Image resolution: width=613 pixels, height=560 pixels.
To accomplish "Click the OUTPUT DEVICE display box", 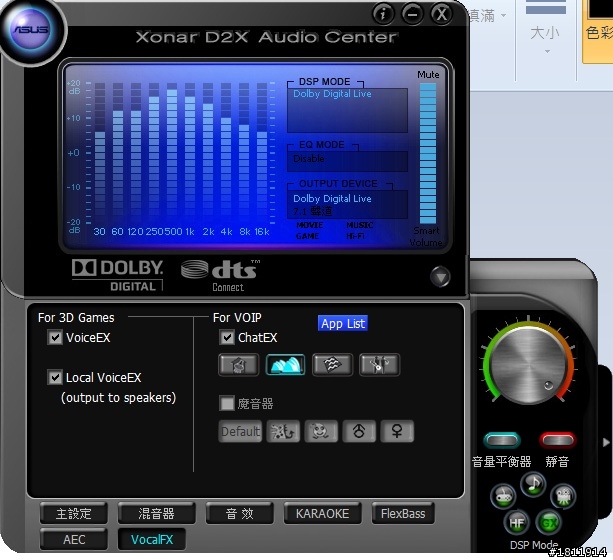I will coord(347,204).
